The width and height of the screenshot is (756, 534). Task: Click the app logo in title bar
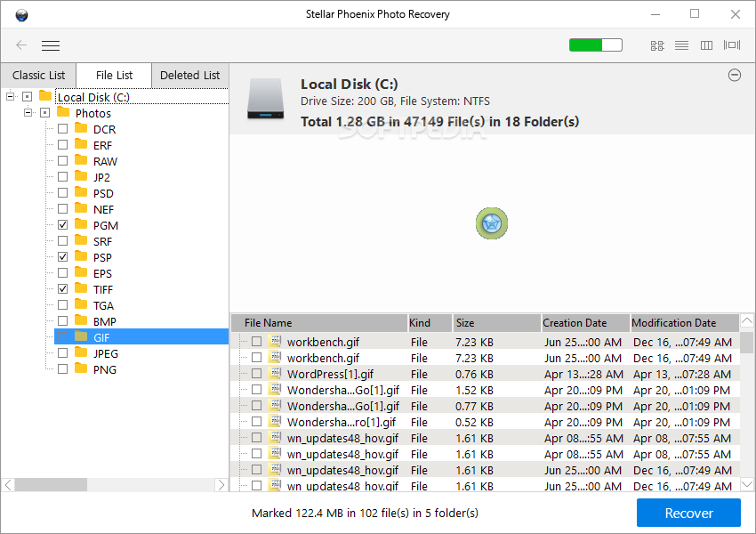[21, 15]
